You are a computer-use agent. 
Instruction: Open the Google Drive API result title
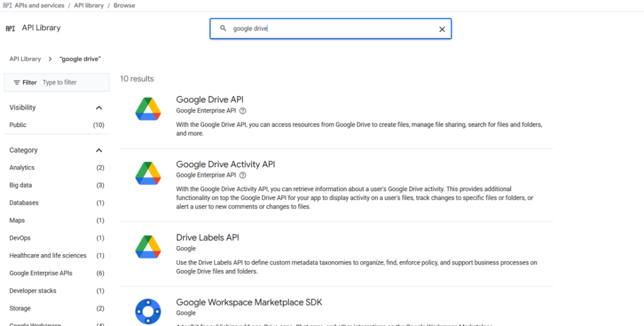click(x=209, y=99)
